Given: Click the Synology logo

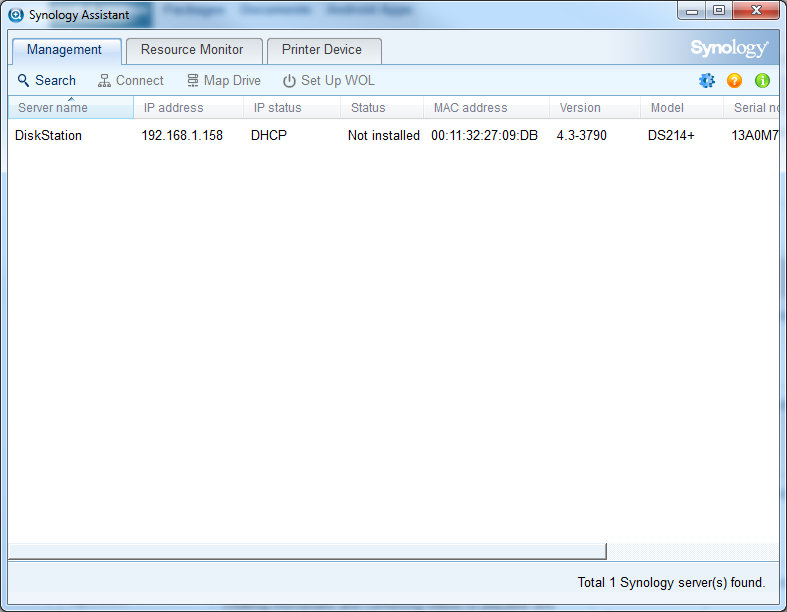Looking at the screenshot, I should tap(729, 49).
